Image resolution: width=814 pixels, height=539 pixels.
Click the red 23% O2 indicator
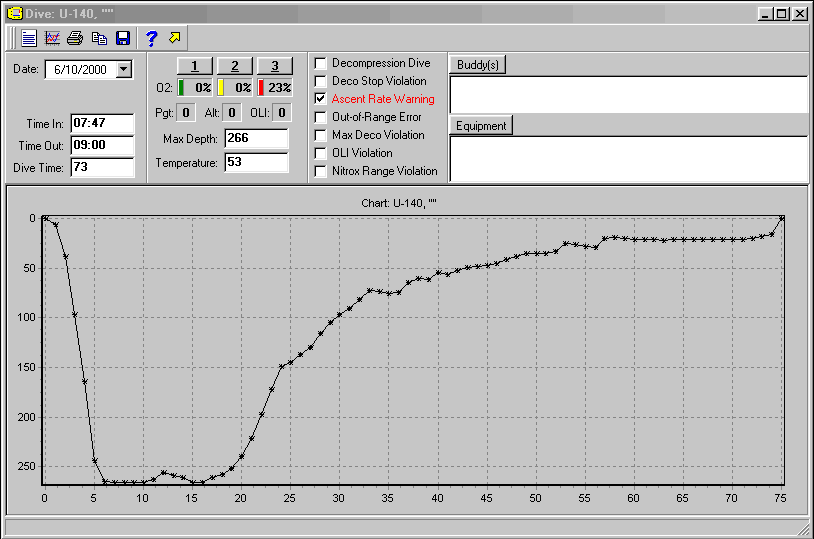click(x=274, y=88)
